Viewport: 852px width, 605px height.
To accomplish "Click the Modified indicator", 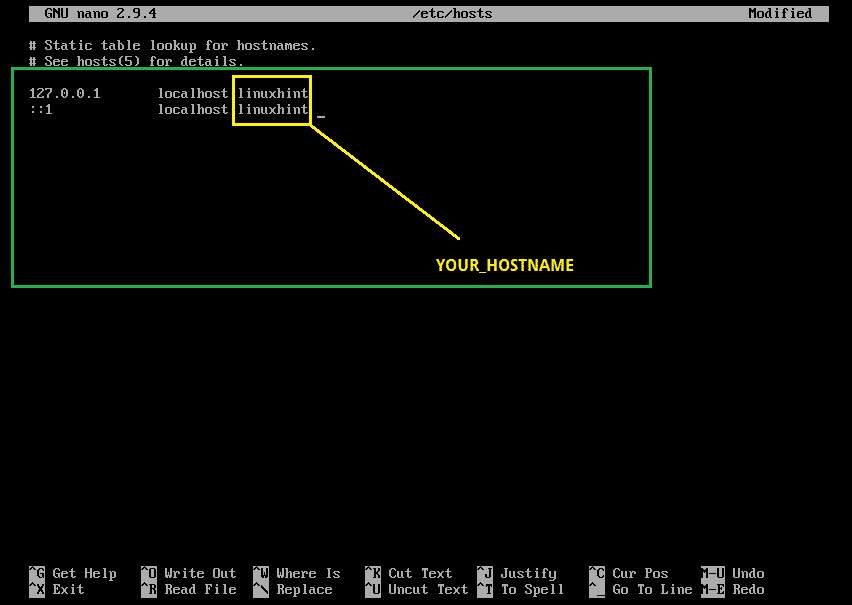I will coord(782,13).
